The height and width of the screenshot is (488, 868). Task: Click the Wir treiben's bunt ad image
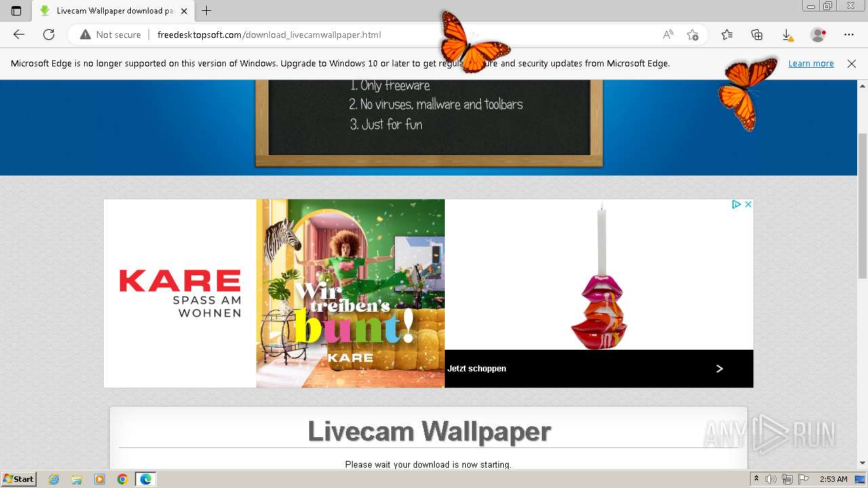[351, 293]
